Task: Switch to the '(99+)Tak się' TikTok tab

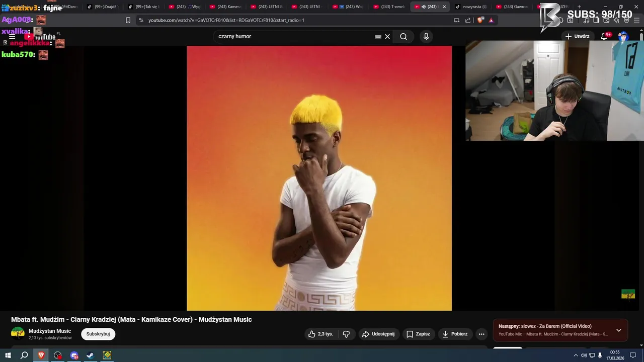Action: [x=143, y=7]
